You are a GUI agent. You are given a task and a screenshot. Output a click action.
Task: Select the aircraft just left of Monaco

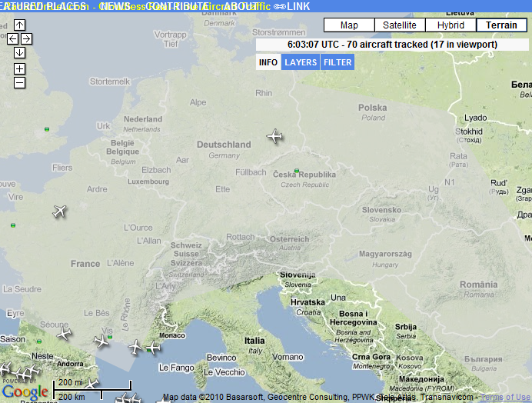pos(154,348)
